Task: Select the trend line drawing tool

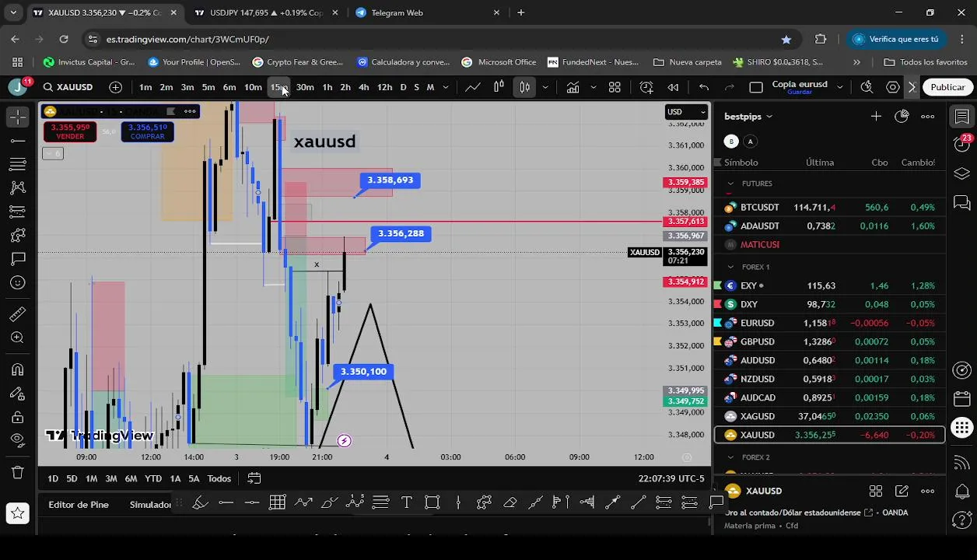Action: (18, 141)
